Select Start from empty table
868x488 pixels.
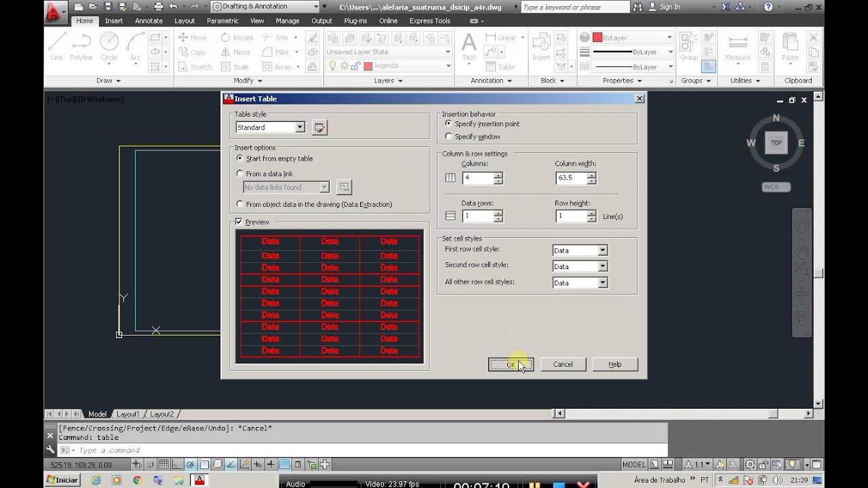pos(275,159)
